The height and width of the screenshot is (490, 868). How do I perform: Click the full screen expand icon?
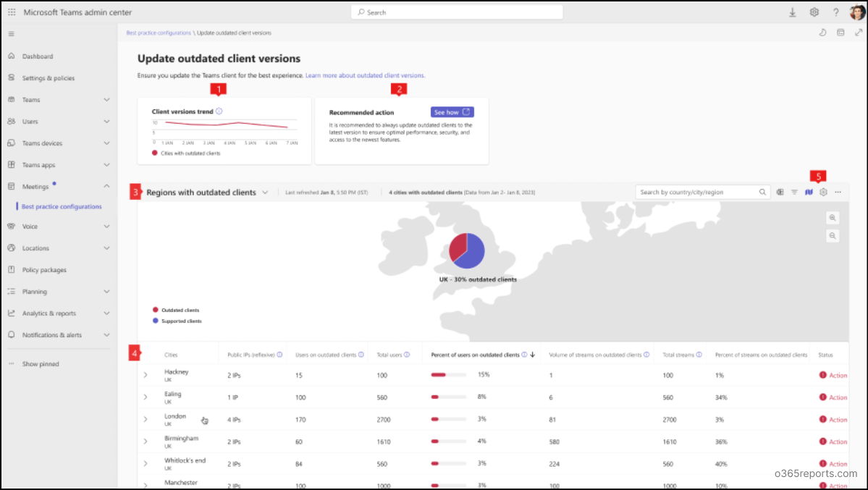(x=858, y=33)
